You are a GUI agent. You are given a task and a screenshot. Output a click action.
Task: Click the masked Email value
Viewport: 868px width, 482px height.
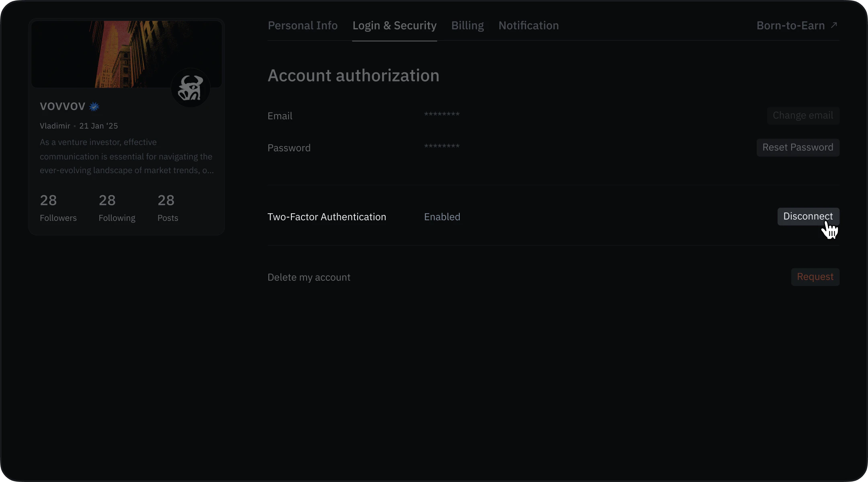click(x=442, y=115)
